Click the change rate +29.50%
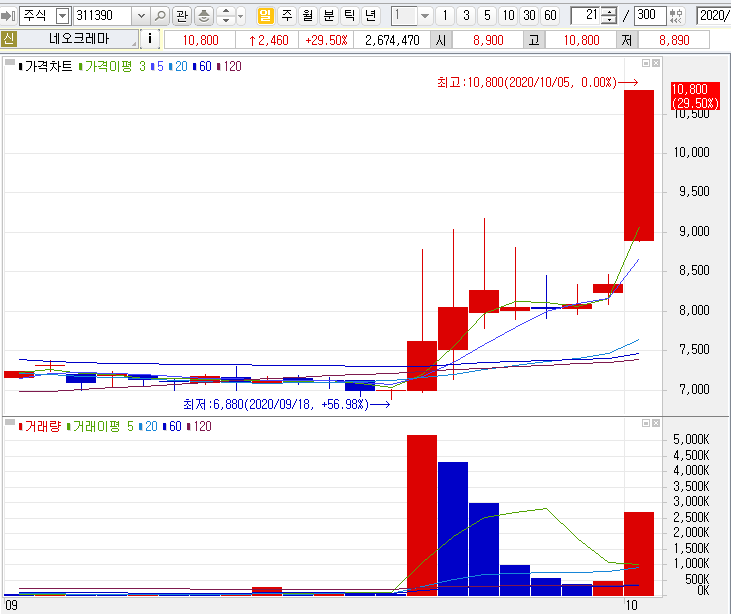This screenshot has height=614, width=731. click(326, 40)
